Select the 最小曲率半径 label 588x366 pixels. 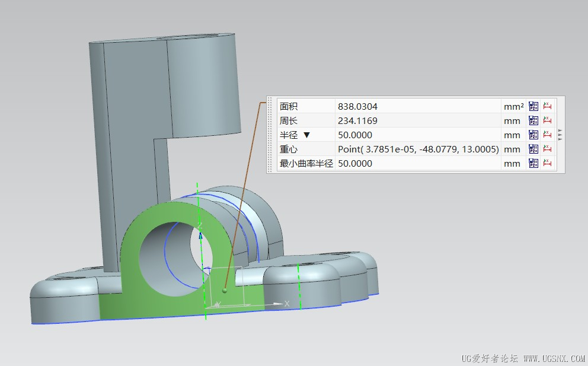(x=306, y=164)
